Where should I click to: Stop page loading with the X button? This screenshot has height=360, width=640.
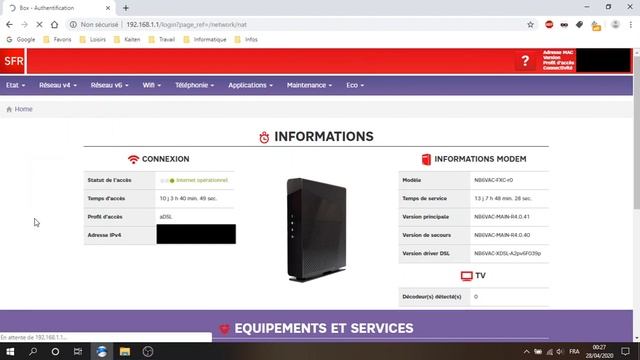point(39,24)
